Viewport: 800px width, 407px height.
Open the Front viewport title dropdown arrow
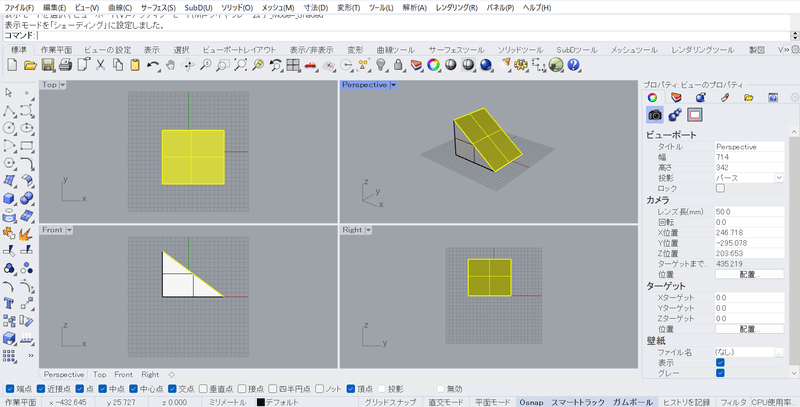(x=69, y=230)
